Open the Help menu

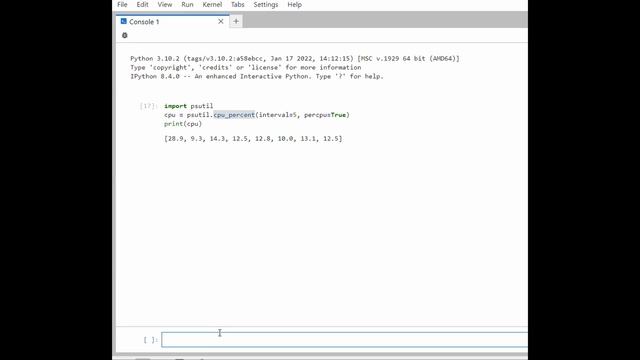click(294, 4)
